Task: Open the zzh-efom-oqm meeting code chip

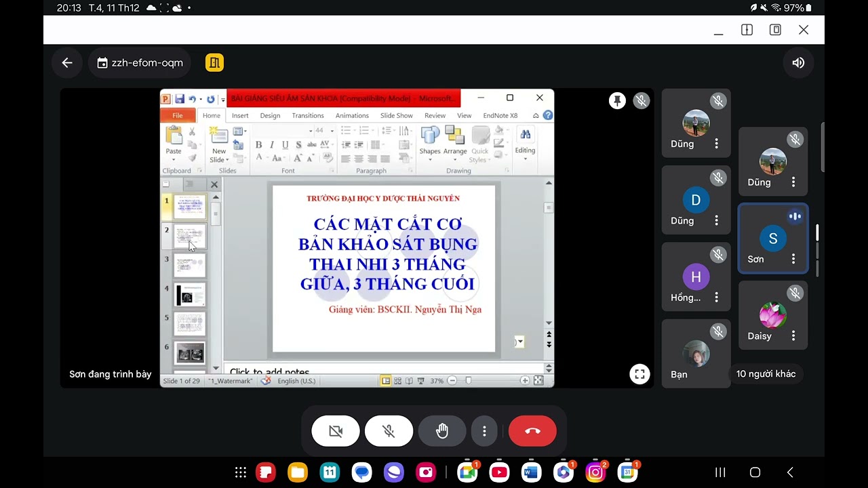Action: [140, 62]
